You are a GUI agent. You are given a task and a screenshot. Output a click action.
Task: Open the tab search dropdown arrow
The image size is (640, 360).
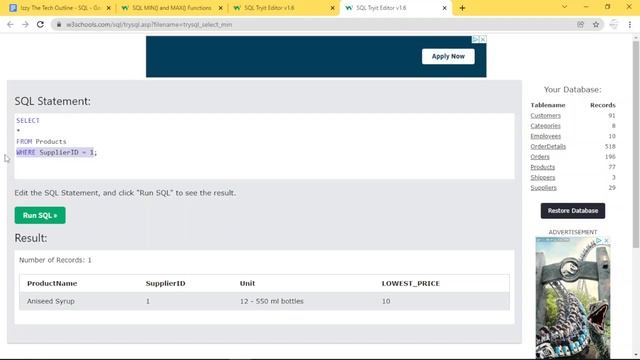(x=564, y=7)
